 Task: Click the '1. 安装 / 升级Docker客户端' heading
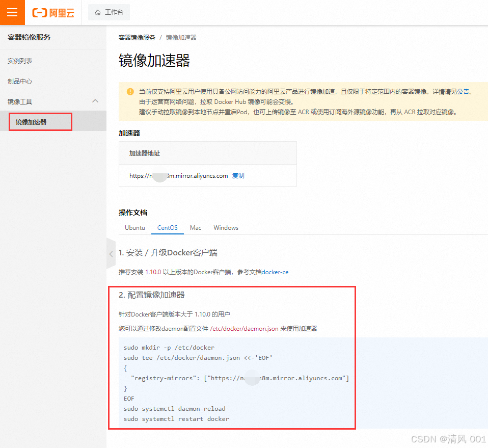click(x=168, y=252)
